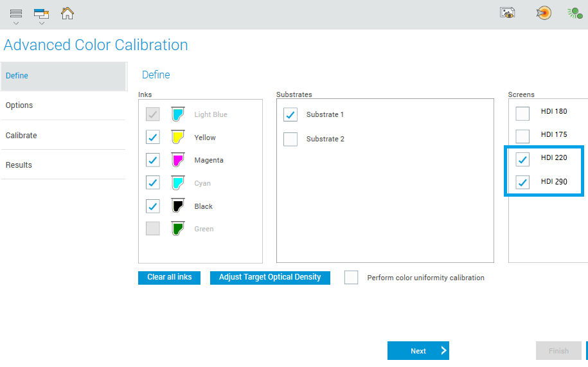Click the Substrate 2 label
The height and width of the screenshot is (367, 588).
[x=325, y=139]
